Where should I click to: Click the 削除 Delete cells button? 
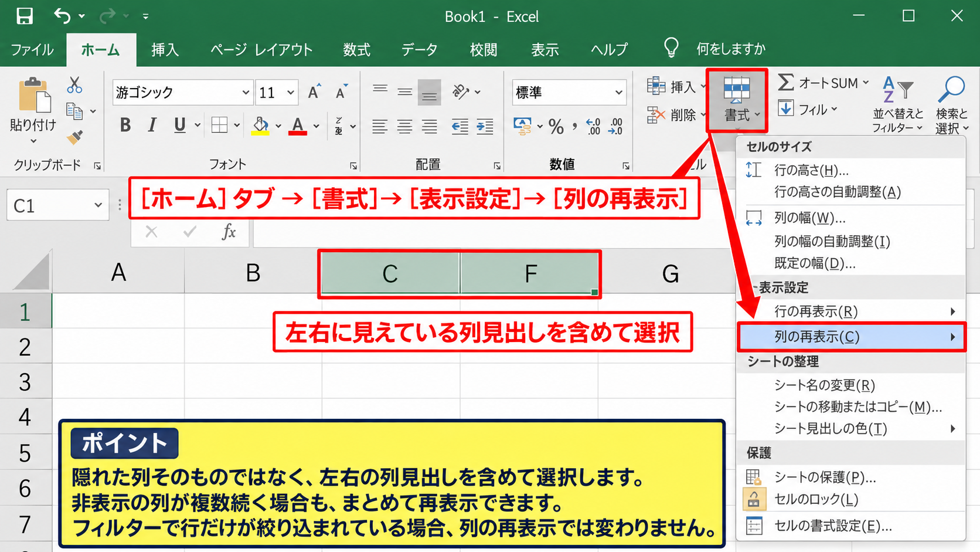click(676, 115)
